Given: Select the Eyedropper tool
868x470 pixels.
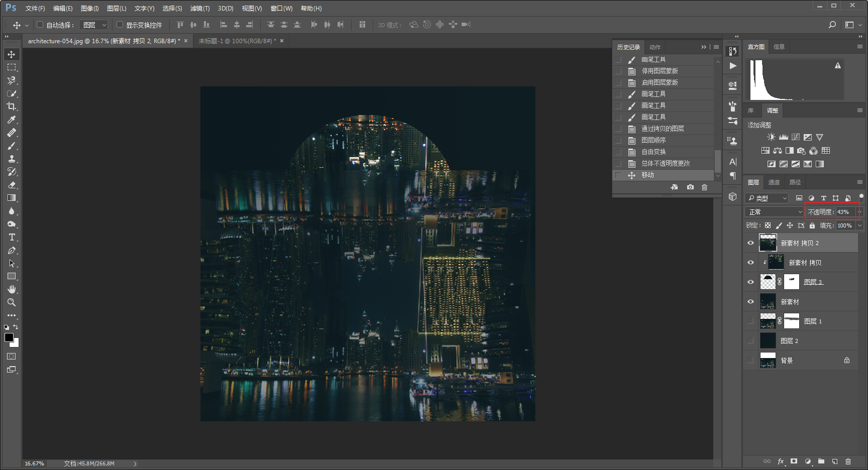Looking at the screenshot, I should (12, 120).
